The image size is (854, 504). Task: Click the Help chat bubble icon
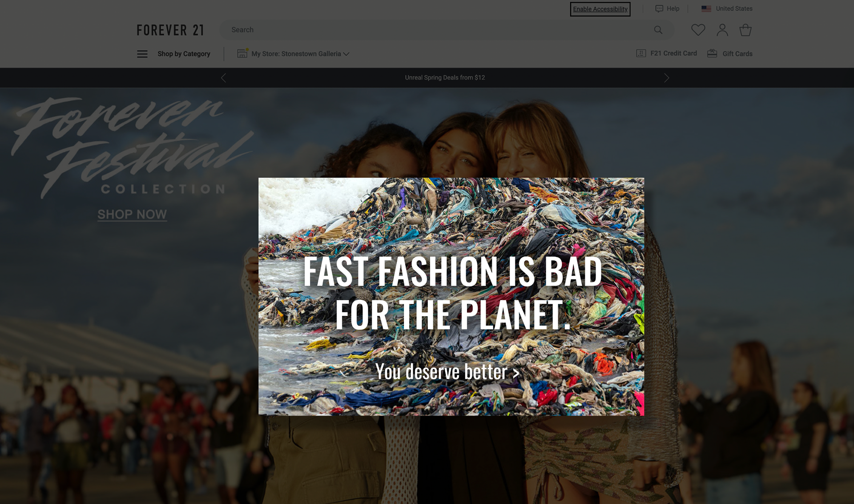(659, 8)
